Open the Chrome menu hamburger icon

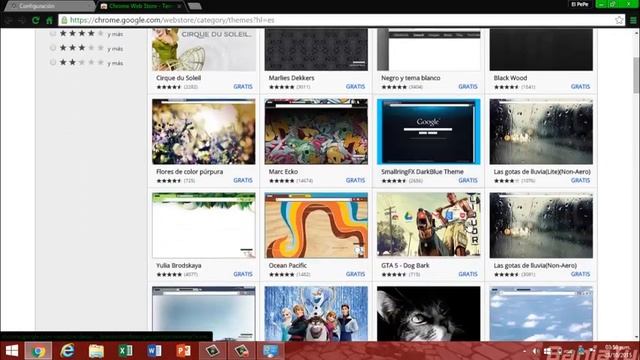click(633, 20)
